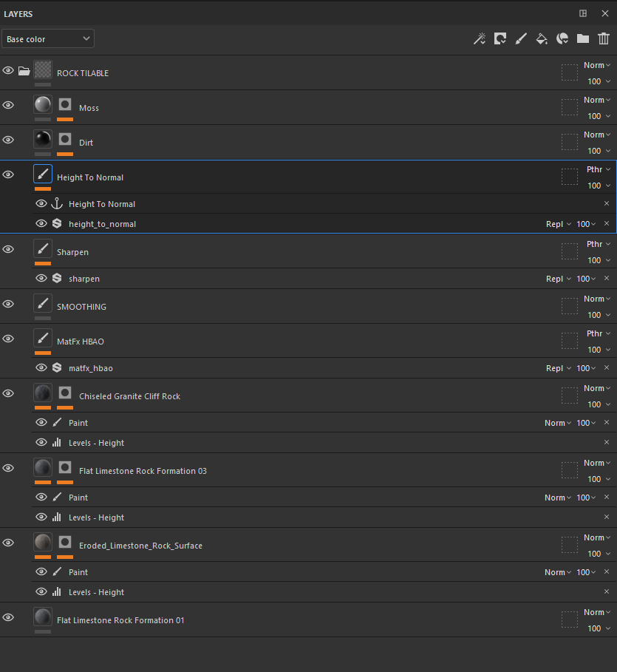Hide the Moss layer
The height and width of the screenshot is (672, 617).
pos(8,105)
